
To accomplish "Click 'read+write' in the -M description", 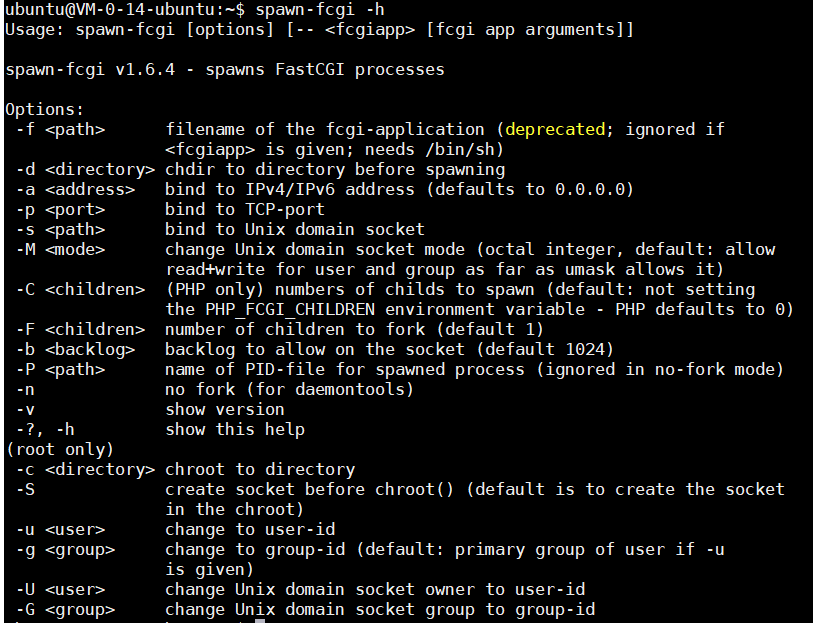I will 215,270.
